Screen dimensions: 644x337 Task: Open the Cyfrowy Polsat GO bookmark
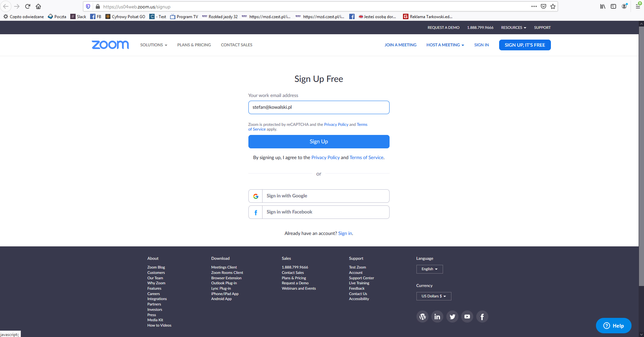coord(125,16)
